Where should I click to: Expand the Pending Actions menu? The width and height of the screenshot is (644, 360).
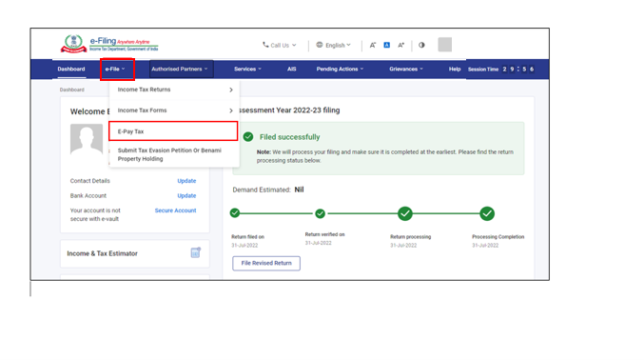[340, 70]
